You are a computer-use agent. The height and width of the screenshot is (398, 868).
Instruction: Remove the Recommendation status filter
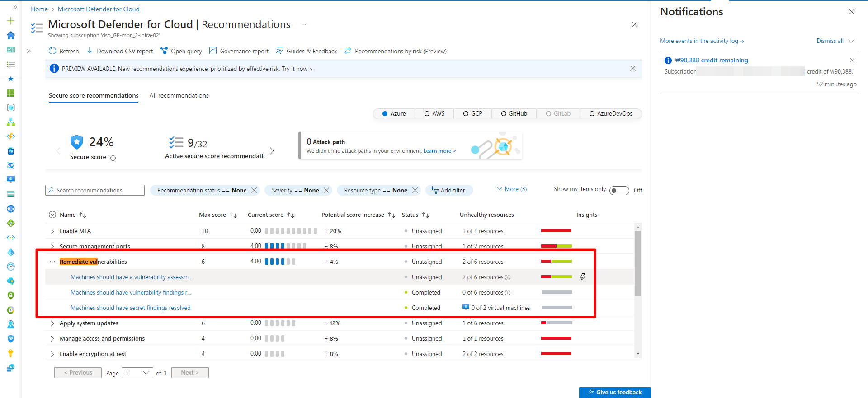(x=254, y=190)
